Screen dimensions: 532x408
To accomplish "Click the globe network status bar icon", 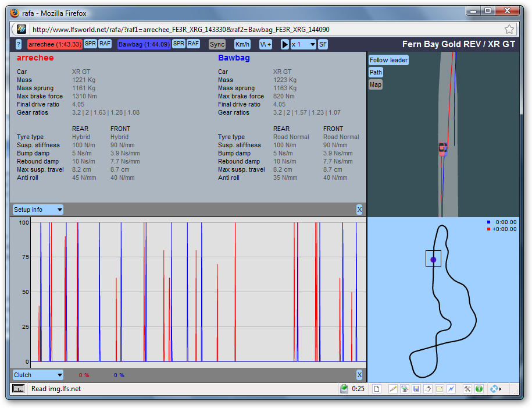I will (405, 389).
